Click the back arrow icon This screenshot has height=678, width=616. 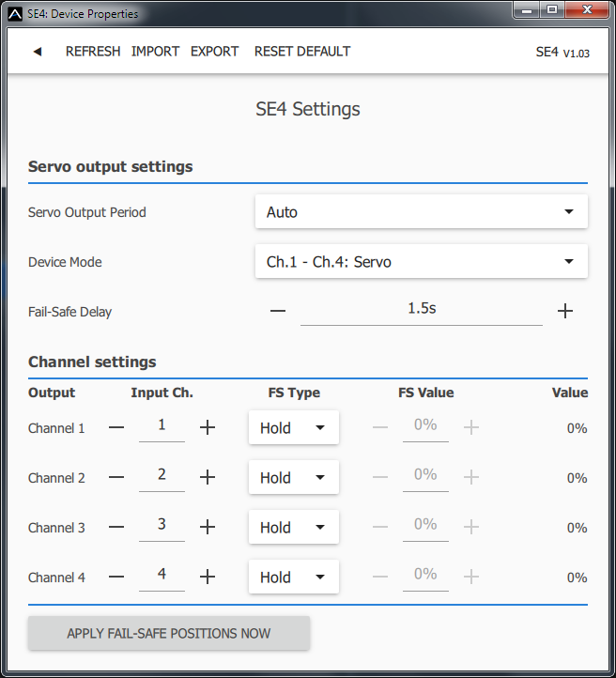(38, 52)
